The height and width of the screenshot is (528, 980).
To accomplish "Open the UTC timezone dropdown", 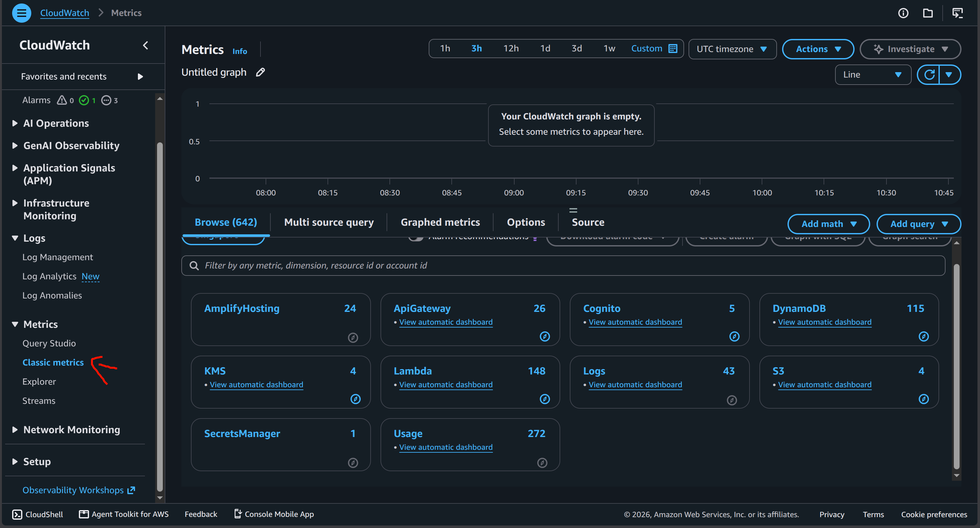I will [x=732, y=49].
